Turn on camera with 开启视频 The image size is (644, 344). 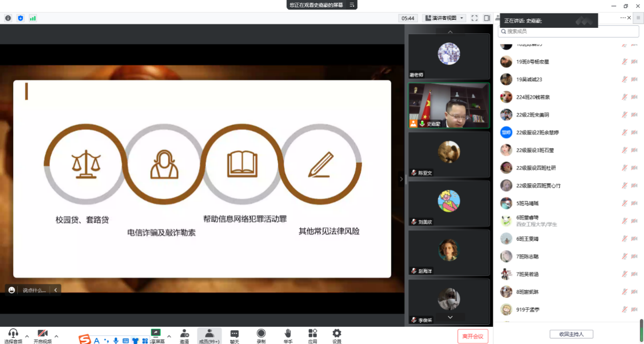click(x=43, y=335)
